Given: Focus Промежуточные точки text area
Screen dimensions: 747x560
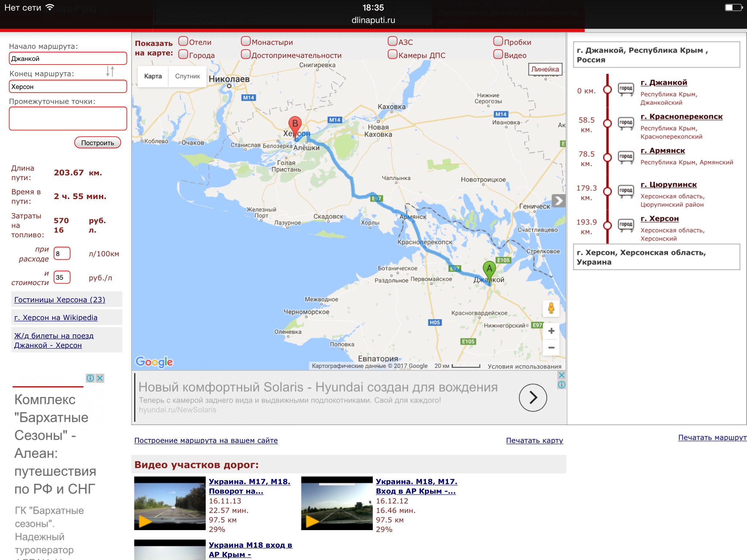Looking at the screenshot, I should (x=68, y=118).
